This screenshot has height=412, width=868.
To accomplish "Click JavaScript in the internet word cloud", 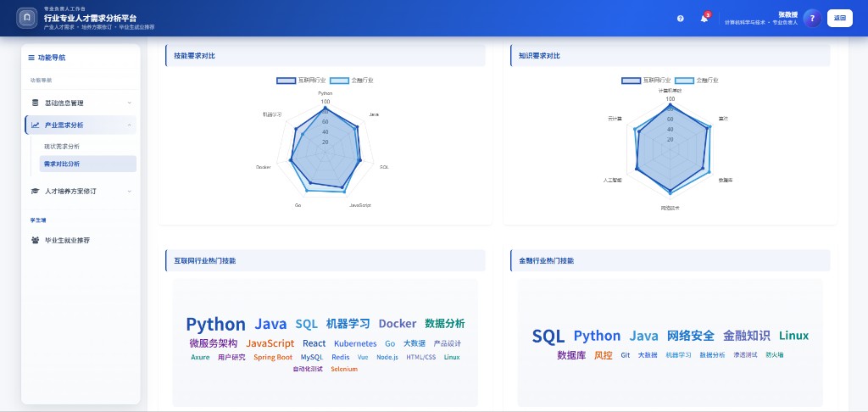I will coord(270,343).
